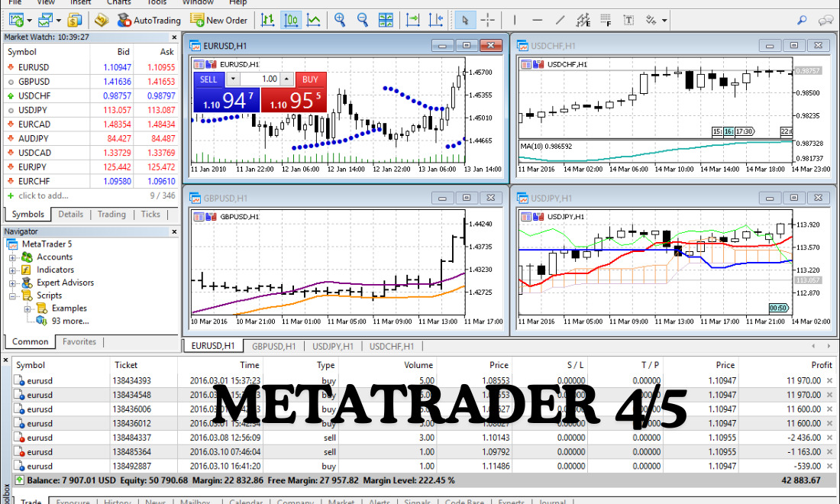
Task: Zoom out on the chart
Action: (363, 21)
